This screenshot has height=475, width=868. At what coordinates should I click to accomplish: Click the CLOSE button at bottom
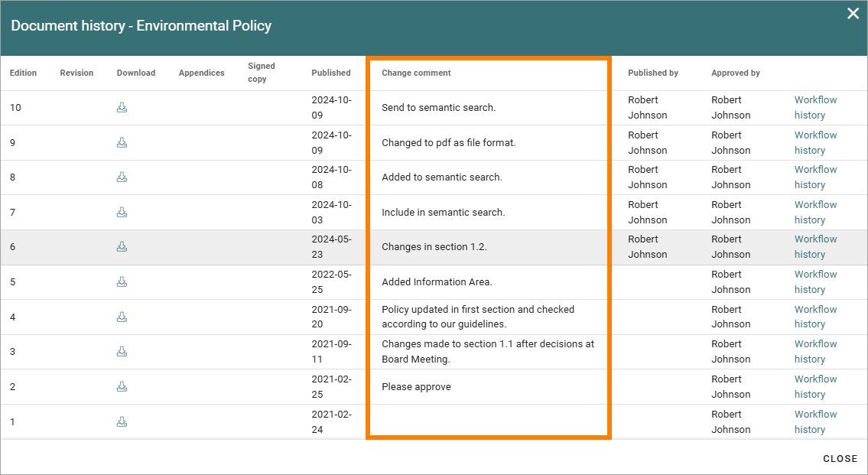click(840, 458)
